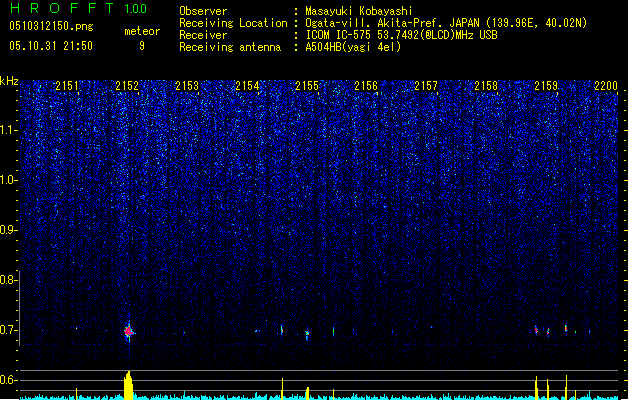Click the meteor count value 9
629x400 pixels.
tap(142, 46)
